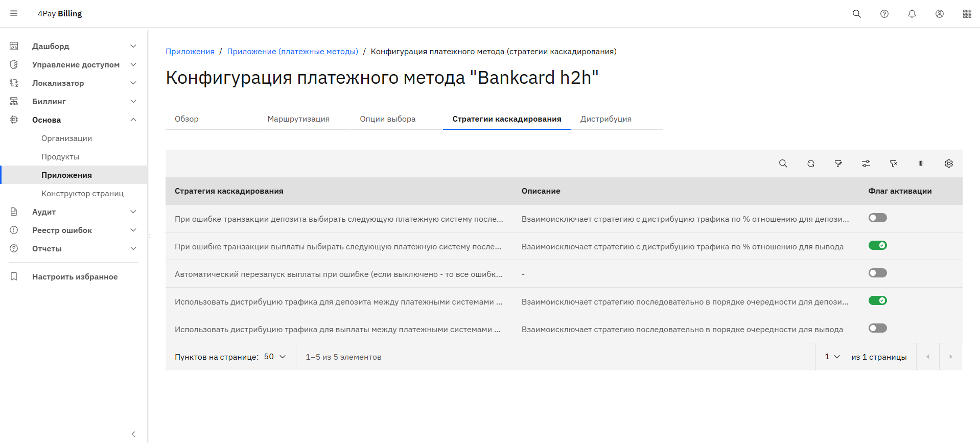980x443 pixels.
Task: Turn on automatic payout restart toggle
Action: (x=877, y=273)
